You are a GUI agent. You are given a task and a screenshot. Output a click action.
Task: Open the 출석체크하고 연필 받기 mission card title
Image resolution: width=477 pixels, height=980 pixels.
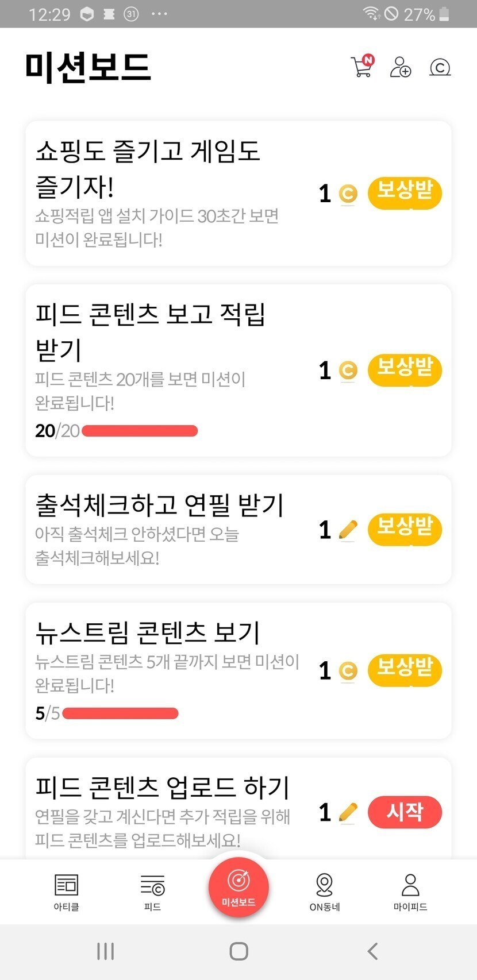click(160, 505)
